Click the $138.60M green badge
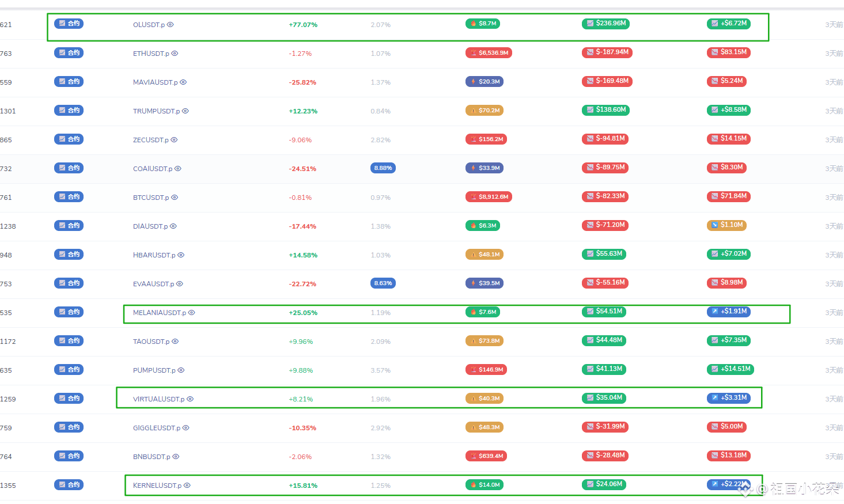The width and height of the screenshot is (844, 504). [605, 110]
